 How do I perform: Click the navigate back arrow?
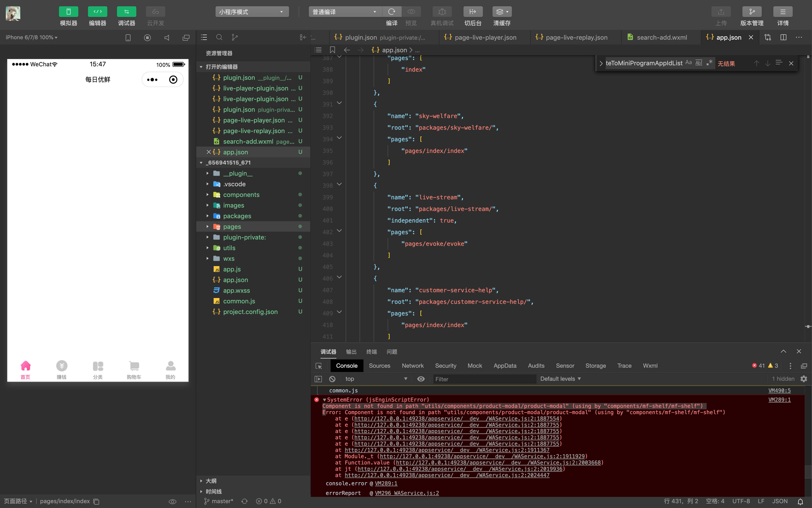347,50
